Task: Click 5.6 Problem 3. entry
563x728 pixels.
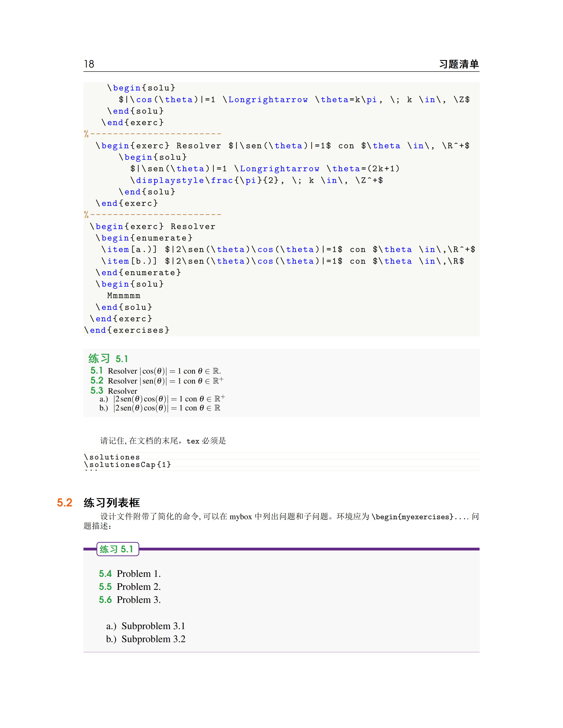Action: 130,600
